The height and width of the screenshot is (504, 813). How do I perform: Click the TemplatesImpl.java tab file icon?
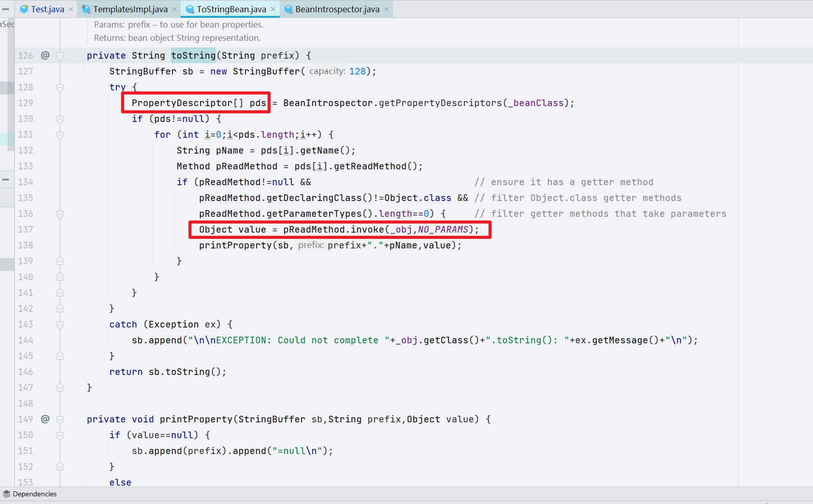pos(86,9)
